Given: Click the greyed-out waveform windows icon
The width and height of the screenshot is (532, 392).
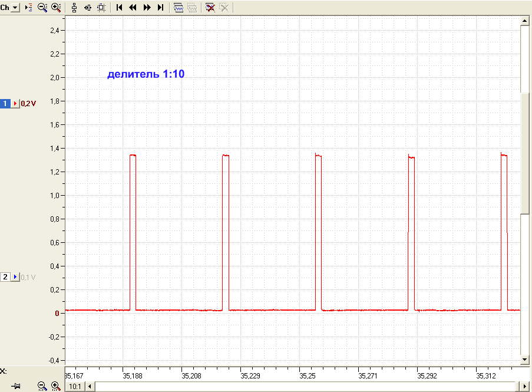Looking at the screenshot, I should click(193, 8).
